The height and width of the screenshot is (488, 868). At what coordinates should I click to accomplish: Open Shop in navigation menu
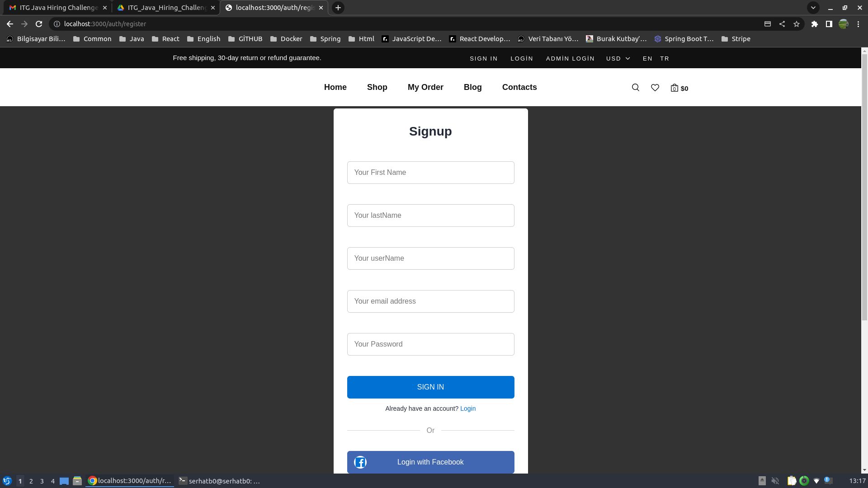pos(377,87)
